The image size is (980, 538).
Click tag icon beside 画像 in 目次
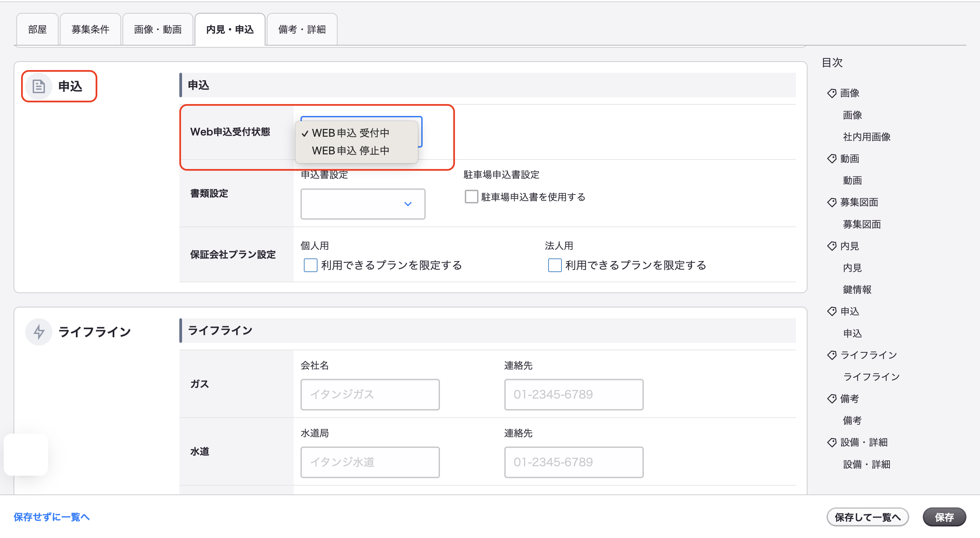pos(832,93)
